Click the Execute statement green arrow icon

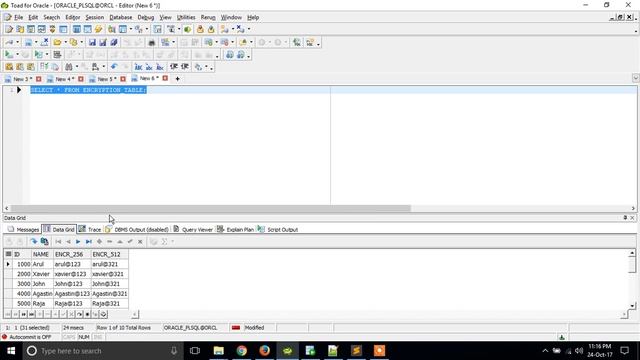click(9, 54)
